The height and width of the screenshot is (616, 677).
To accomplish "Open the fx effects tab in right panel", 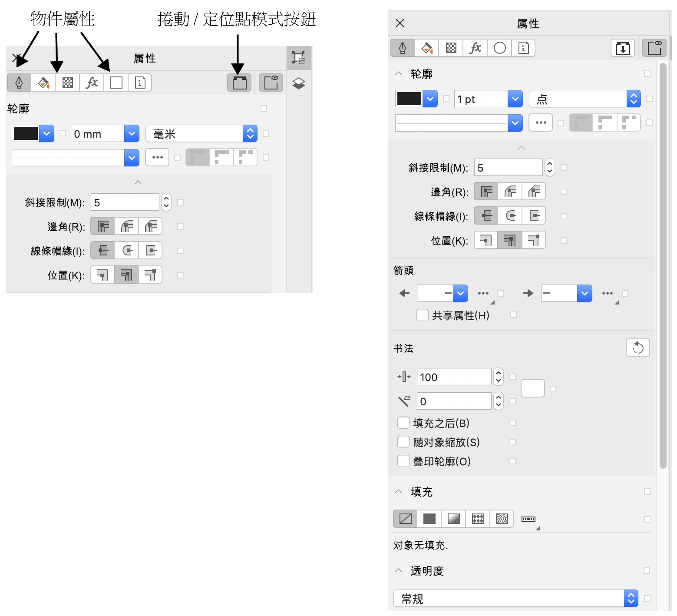I will 476,48.
